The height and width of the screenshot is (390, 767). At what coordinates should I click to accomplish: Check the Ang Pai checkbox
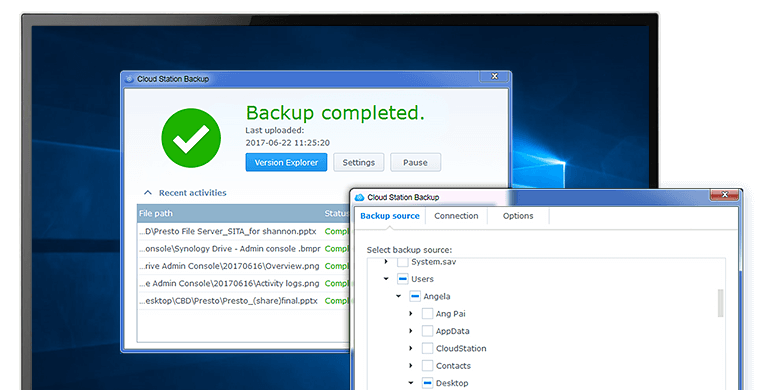pyautogui.click(x=427, y=314)
